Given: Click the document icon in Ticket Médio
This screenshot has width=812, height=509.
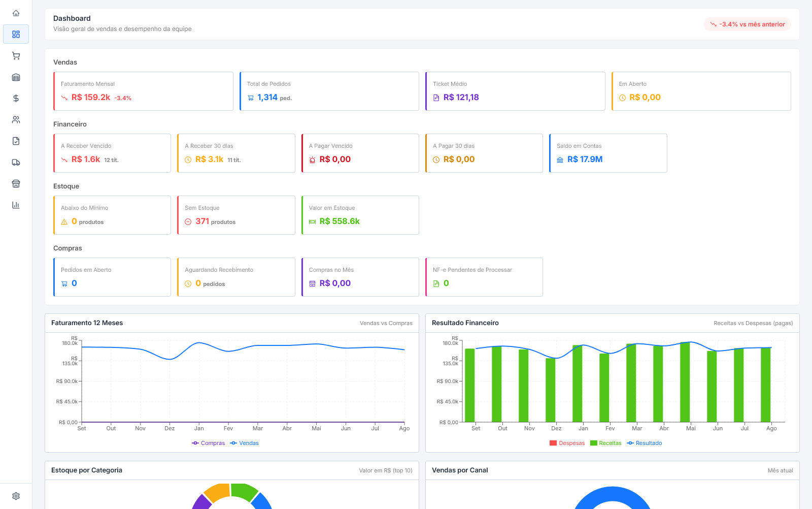Looking at the screenshot, I should [436, 98].
